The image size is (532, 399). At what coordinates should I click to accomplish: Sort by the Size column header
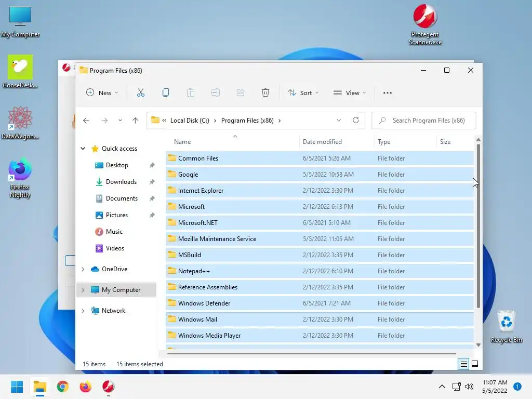click(445, 142)
